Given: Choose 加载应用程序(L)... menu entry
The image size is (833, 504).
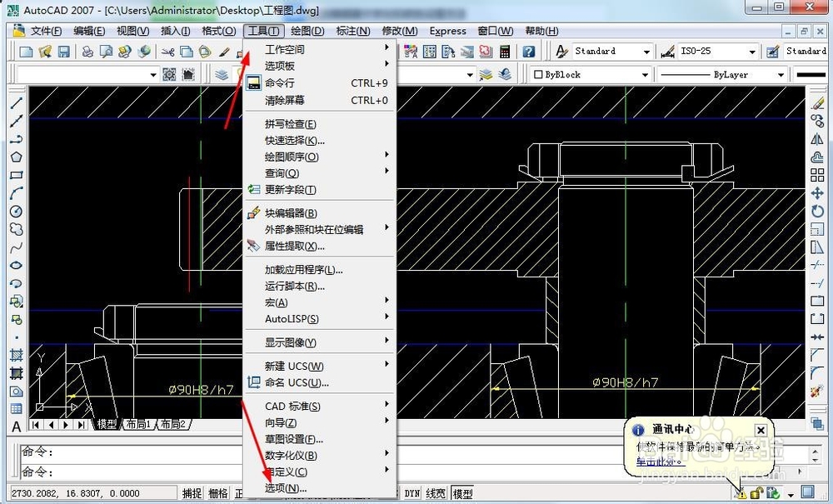Looking at the screenshot, I should point(321,269).
